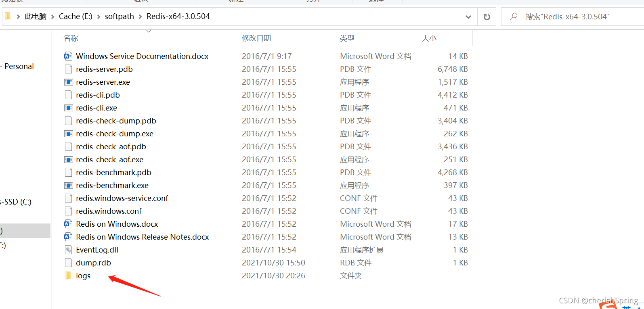
Task: Go to 此电脑 in breadcrumb
Action: click(x=36, y=17)
